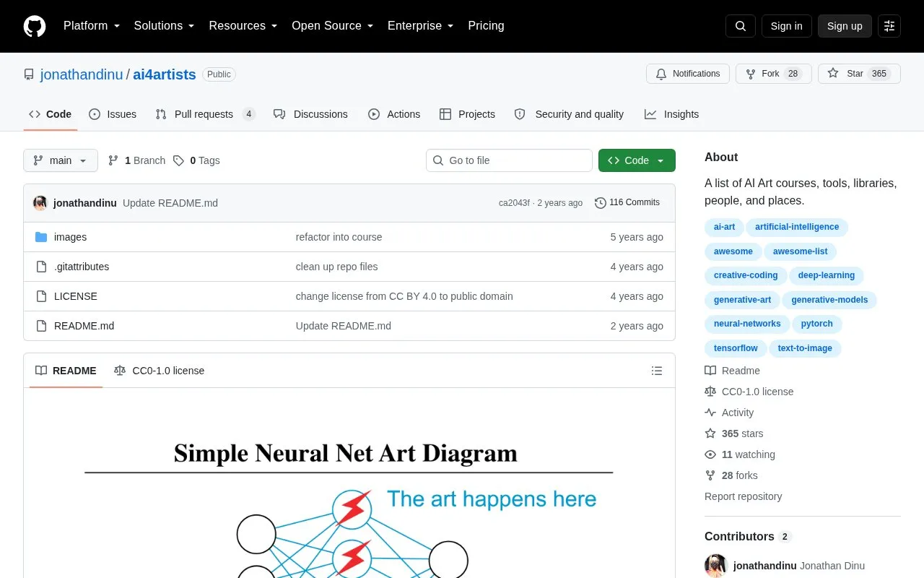Click the tag icon beside 0 Tags

pos(178,160)
